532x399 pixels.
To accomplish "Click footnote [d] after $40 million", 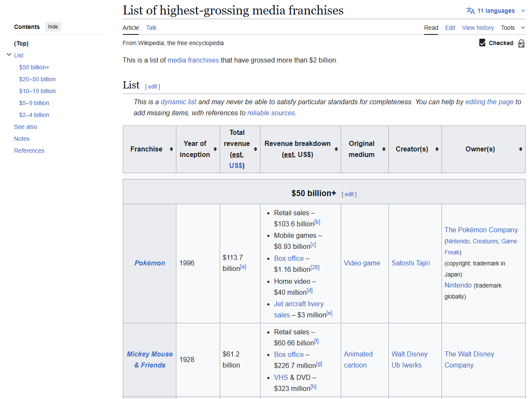I will [309, 290].
